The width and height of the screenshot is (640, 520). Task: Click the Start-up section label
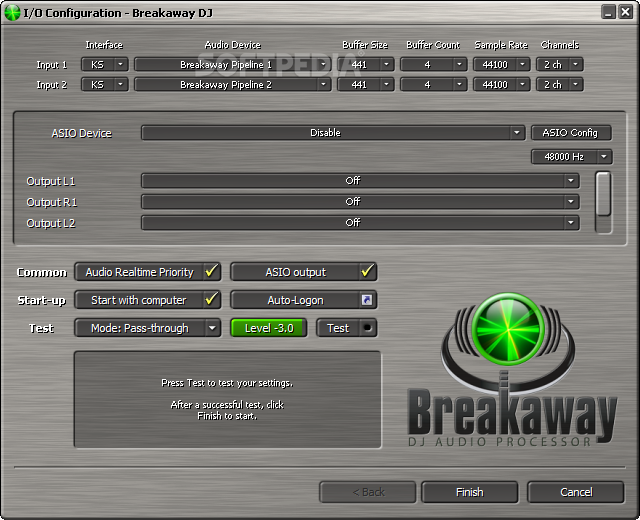[x=41, y=300]
